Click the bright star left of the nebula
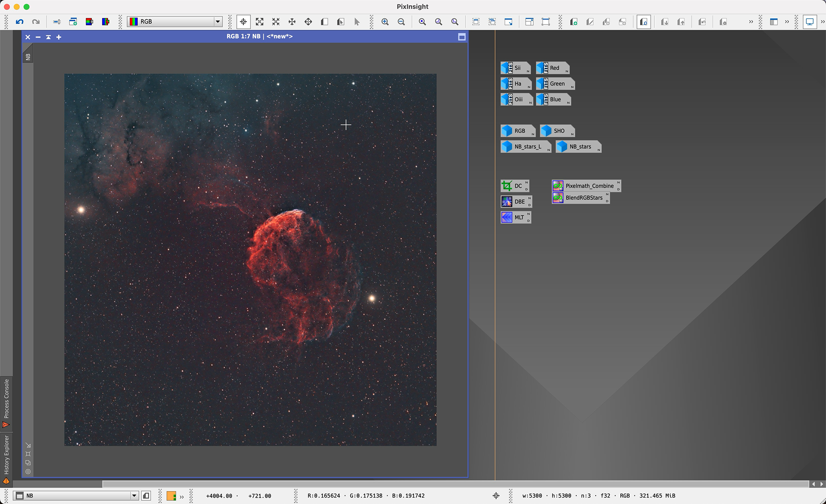 [81, 209]
